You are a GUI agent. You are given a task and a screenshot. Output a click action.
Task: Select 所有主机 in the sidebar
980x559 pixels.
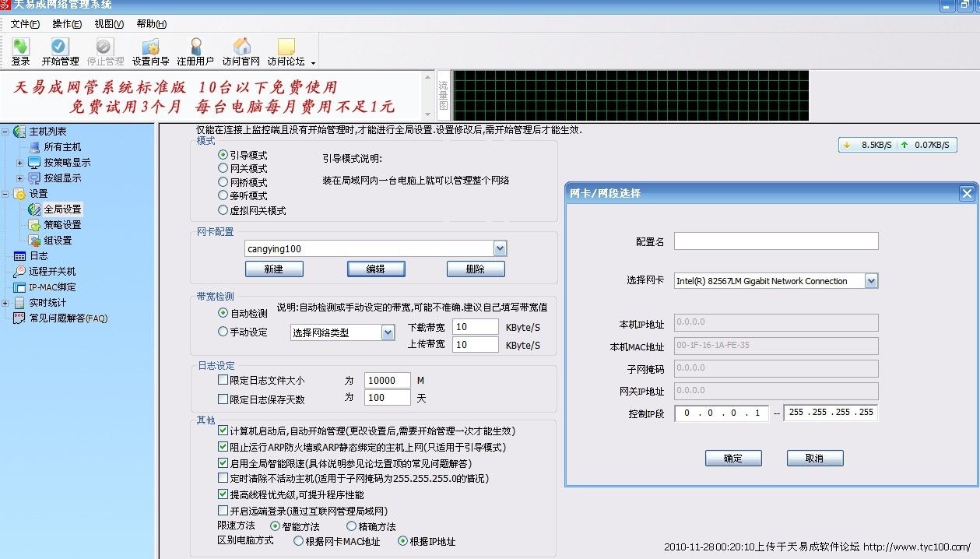pos(62,147)
